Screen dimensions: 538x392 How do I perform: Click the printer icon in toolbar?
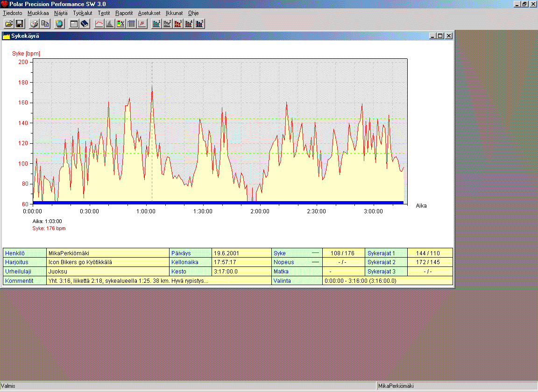(x=34, y=24)
